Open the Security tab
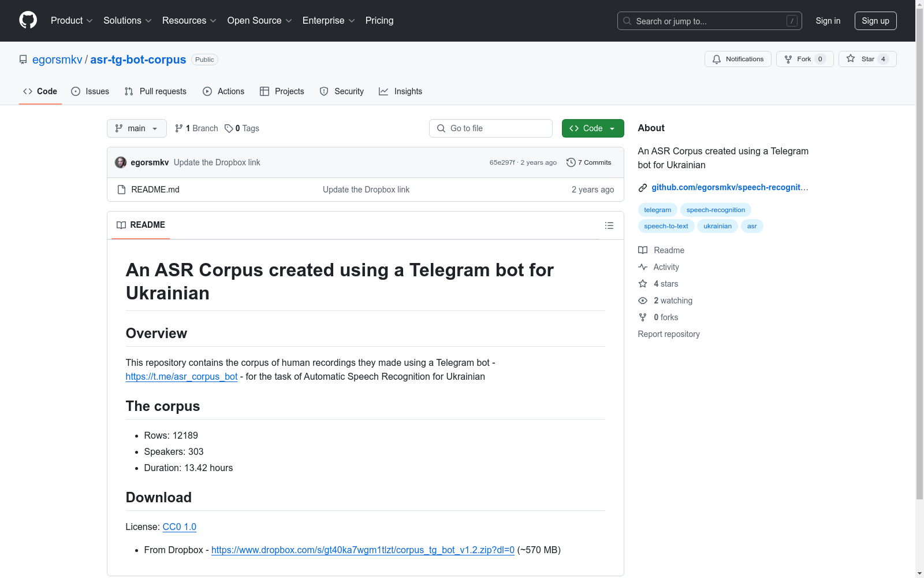This screenshot has height=578, width=924. (x=342, y=91)
